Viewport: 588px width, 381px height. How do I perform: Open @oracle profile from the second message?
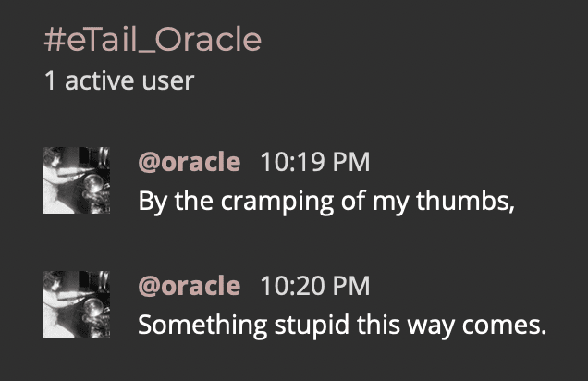click(x=189, y=286)
